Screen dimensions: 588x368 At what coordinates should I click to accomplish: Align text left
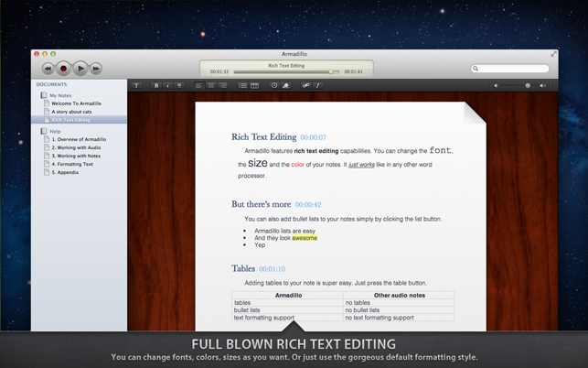point(199,86)
